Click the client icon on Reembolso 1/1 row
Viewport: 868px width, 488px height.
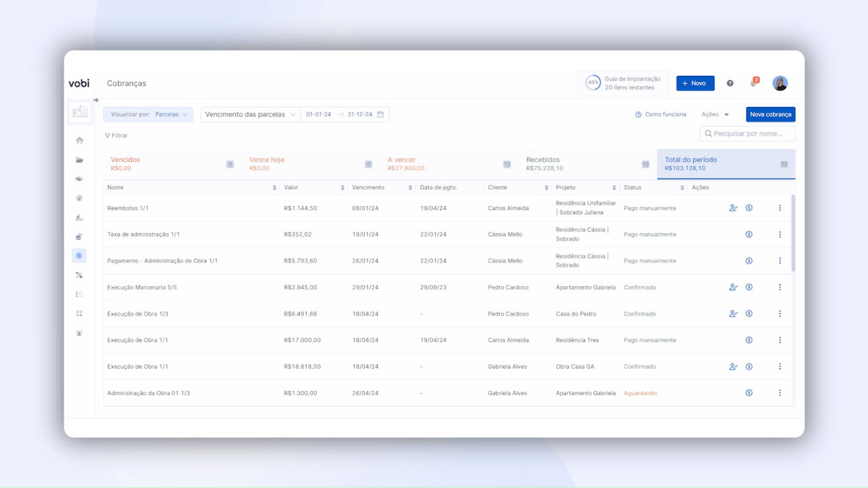tap(733, 208)
